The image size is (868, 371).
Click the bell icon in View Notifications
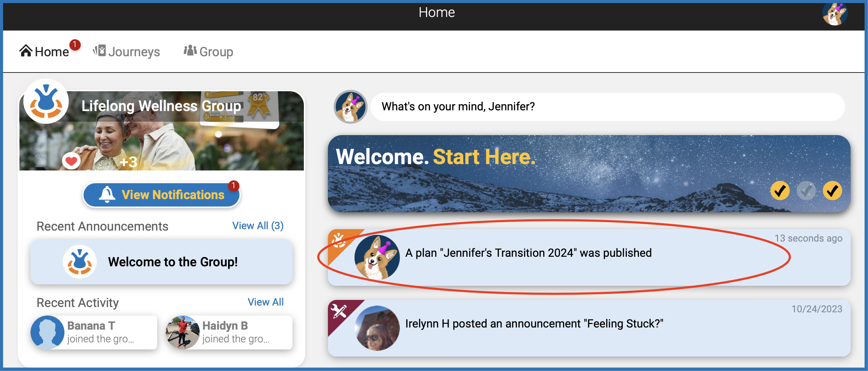coord(107,195)
